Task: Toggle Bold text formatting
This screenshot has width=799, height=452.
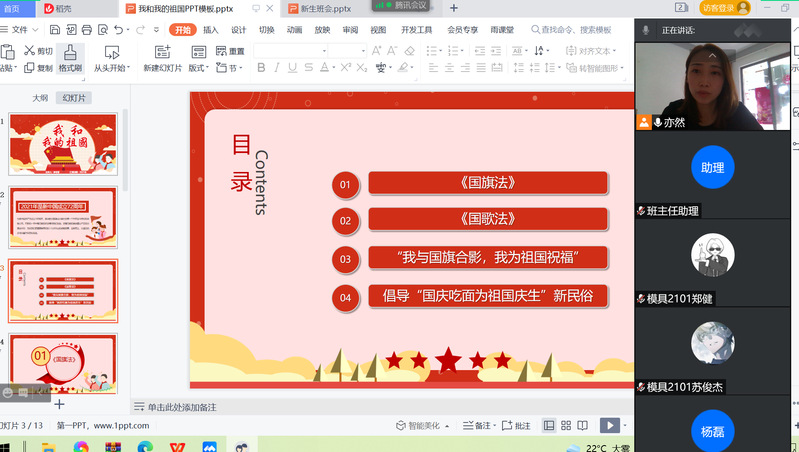Action: pyautogui.click(x=262, y=68)
